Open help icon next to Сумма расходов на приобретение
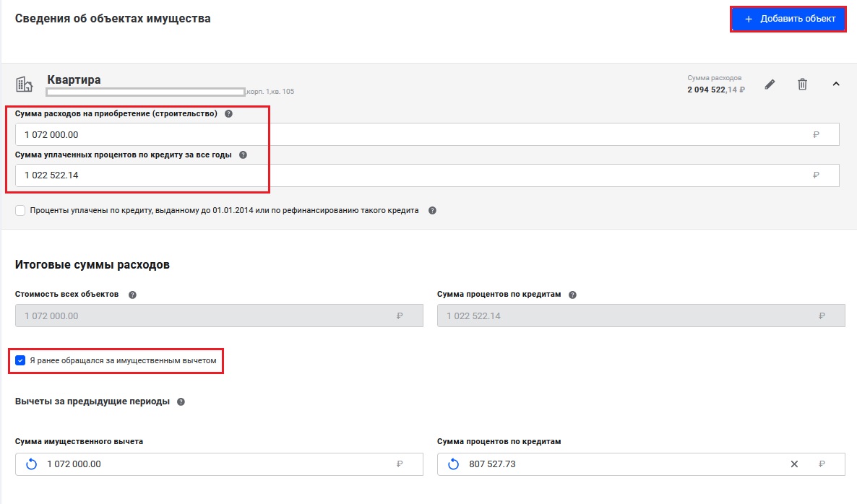The height and width of the screenshot is (504, 857). 228,114
